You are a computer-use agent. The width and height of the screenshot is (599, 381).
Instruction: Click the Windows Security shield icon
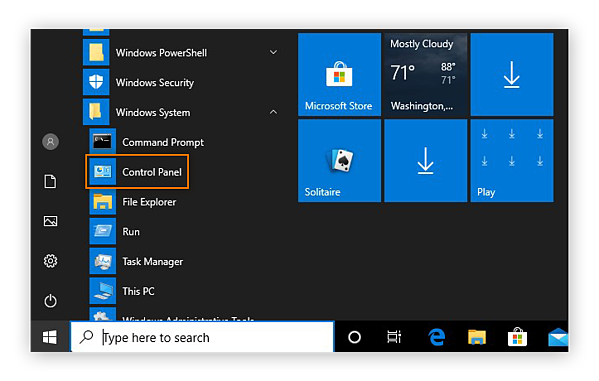point(96,82)
